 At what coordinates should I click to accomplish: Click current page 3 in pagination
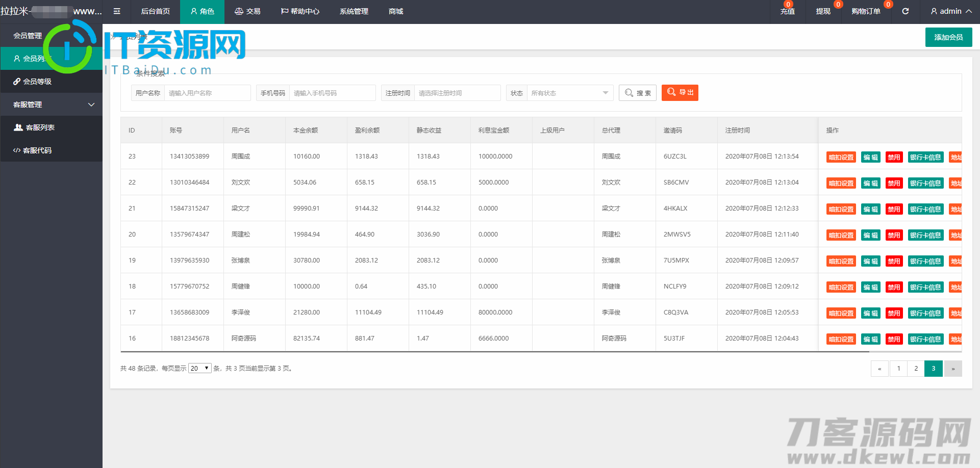934,369
